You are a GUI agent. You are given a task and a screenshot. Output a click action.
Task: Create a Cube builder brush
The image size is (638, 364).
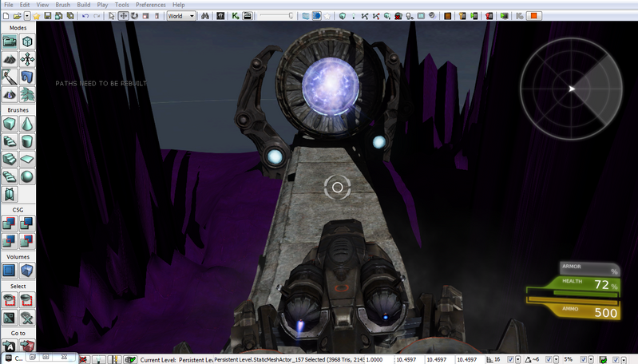tap(10, 124)
